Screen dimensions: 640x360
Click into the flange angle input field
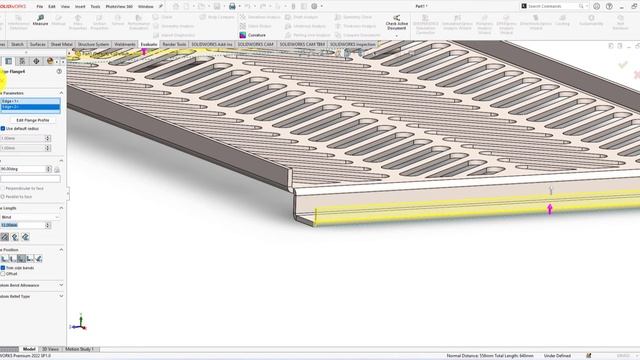[x=23, y=169]
